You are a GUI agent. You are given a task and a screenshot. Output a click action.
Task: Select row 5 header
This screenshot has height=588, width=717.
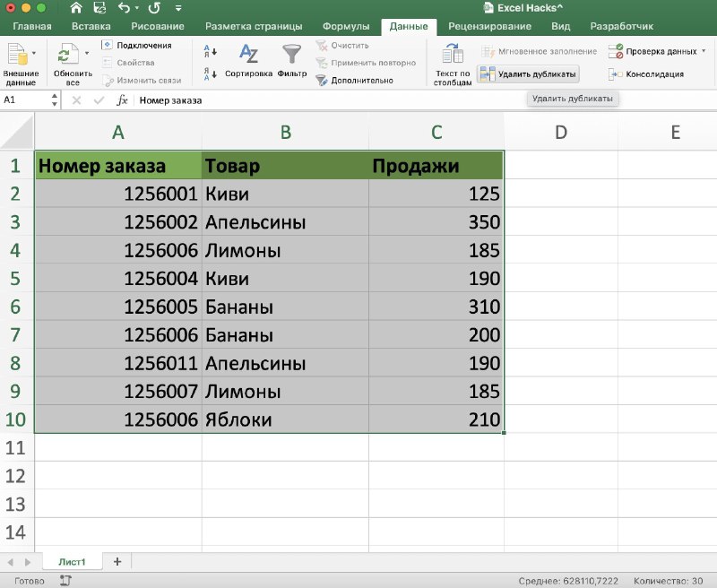[16, 279]
